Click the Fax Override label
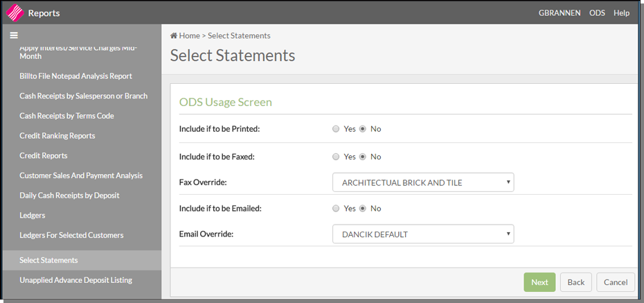644x303 pixels. (203, 182)
